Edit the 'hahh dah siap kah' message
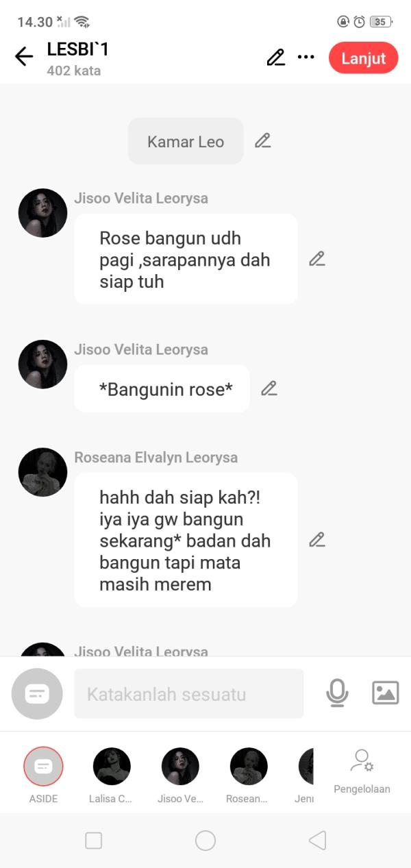The height and width of the screenshot is (868, 411). point(316,540)
